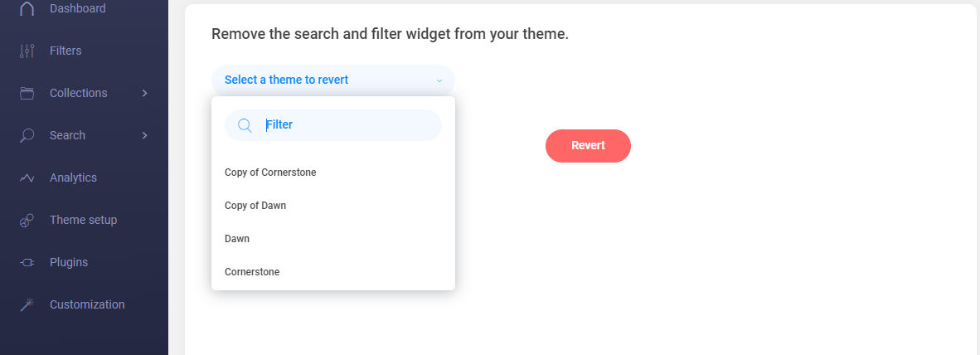Click the Collections folder icon
980x355 pixels.
[x=27, y=93]
